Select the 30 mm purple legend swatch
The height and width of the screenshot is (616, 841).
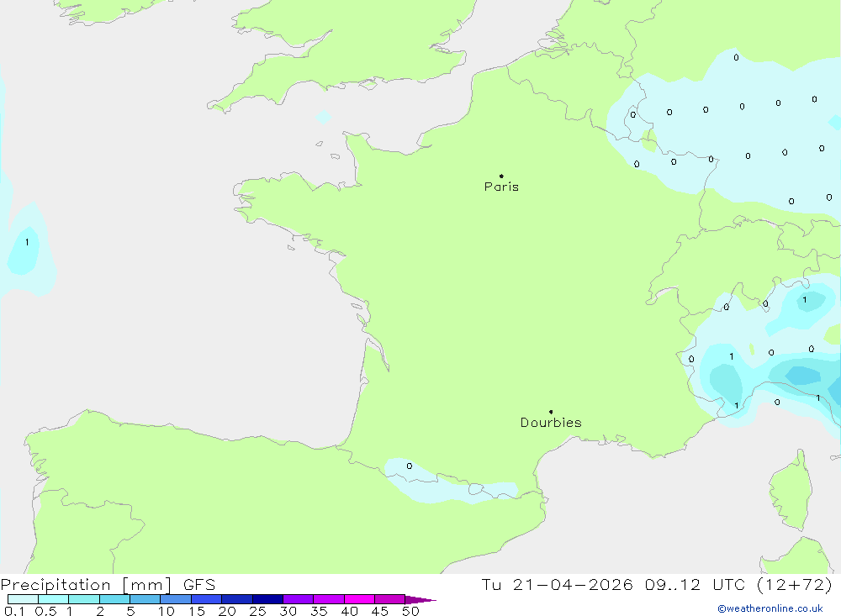(x=299, y=599)
